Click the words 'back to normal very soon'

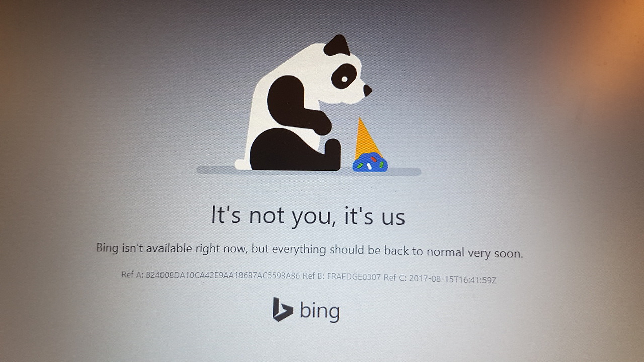tap(453, 252)
